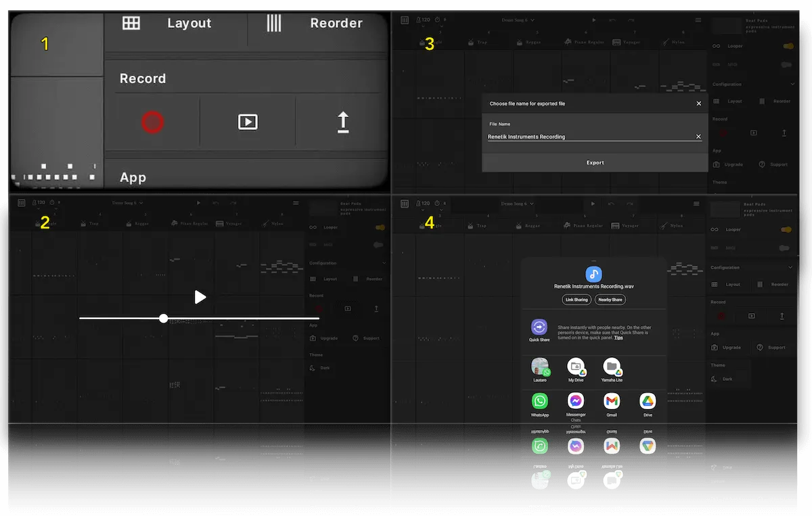Open Layout grid option in panel 1

tap(166, 23)
